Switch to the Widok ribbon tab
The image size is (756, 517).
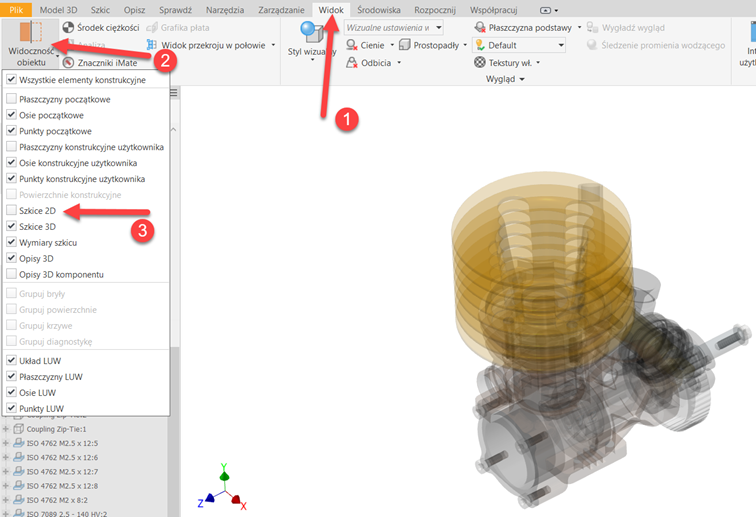pos(331,9)
